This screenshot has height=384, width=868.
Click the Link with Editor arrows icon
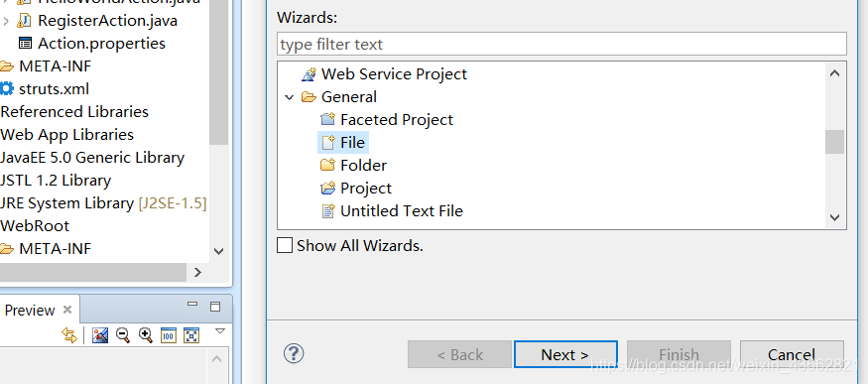point(69,335)
